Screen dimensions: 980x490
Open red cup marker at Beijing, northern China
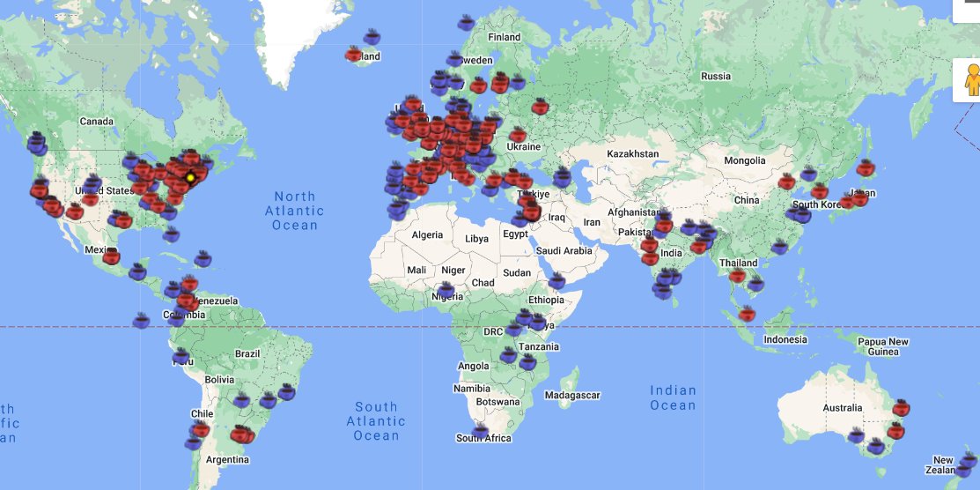point(786,182)
